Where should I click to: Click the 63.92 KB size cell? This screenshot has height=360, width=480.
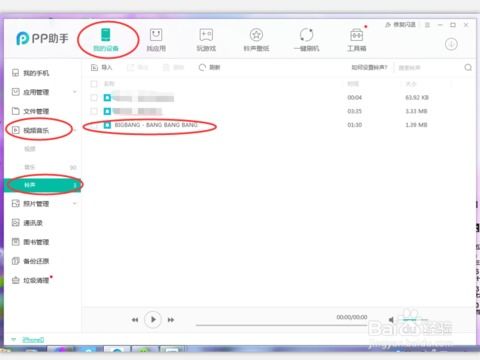pos(417,98)
